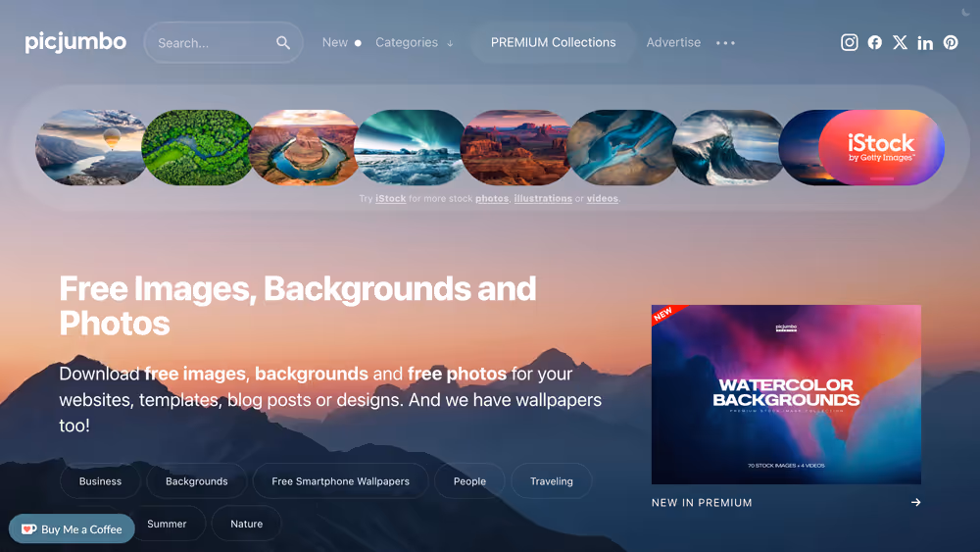Open the green forest river thumbnail
980x552 pixels.
click(x=197, y=147)
